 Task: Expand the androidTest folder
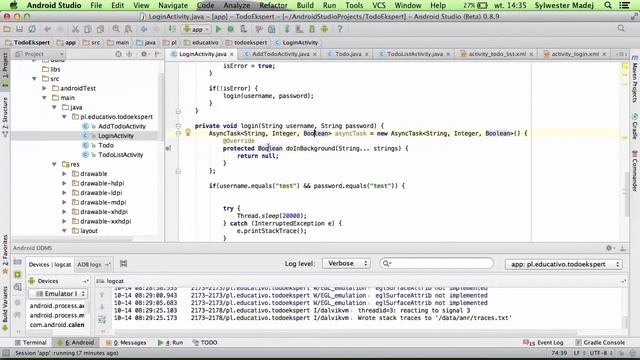tap(44, 88)
